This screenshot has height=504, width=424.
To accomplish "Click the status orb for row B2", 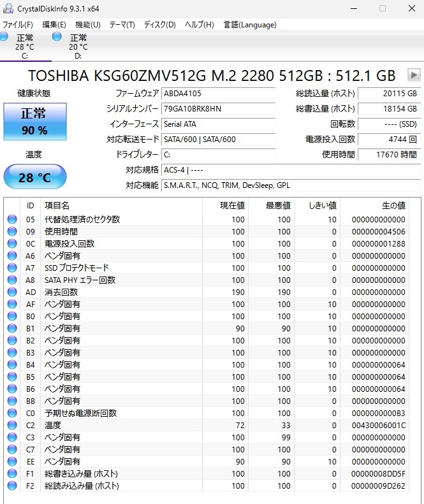I will tap(12, 340).
